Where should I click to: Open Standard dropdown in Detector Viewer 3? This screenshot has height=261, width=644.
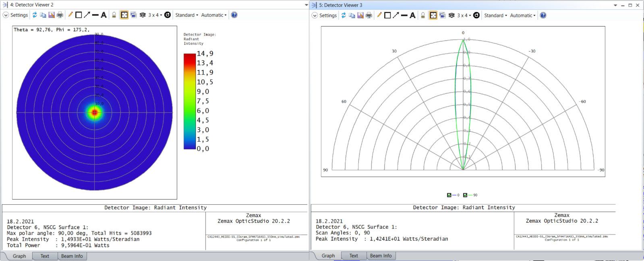point(496,15)
